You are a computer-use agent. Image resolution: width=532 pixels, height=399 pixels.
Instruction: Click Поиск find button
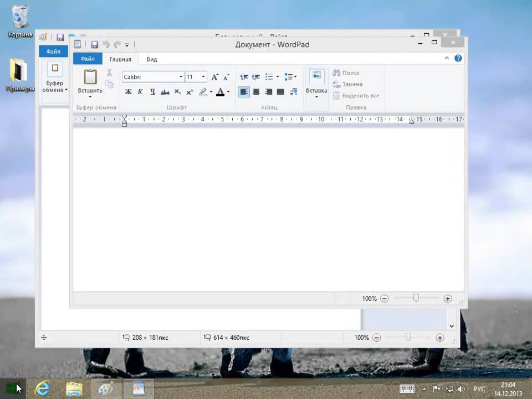click(346, 73)
